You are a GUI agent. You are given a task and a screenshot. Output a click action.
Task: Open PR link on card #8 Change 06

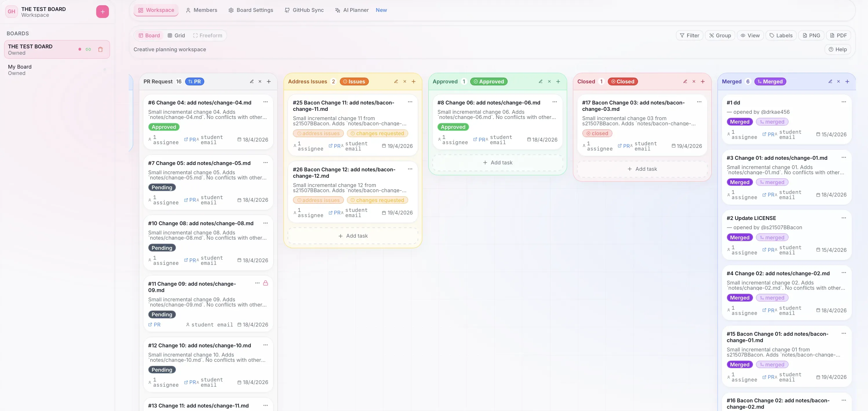(480, 140)
